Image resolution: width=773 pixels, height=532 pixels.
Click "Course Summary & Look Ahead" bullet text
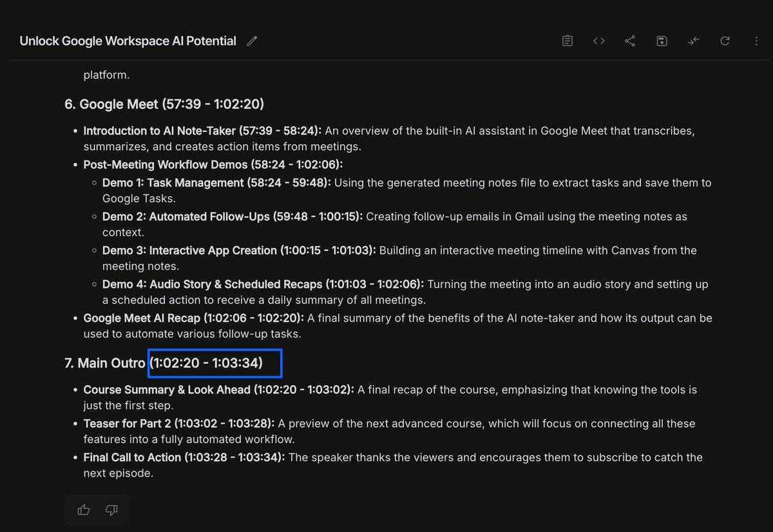(x=167, y=390)
